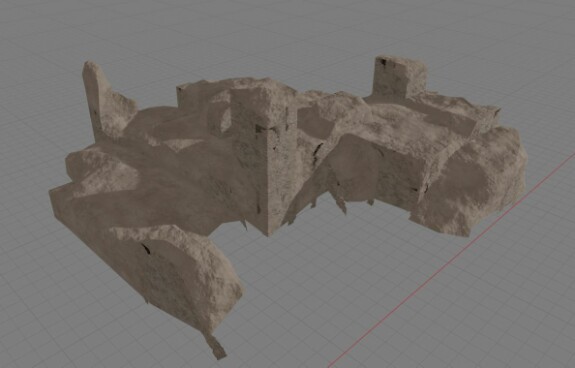Click the dark notch atop the right tower

(382, 62)
